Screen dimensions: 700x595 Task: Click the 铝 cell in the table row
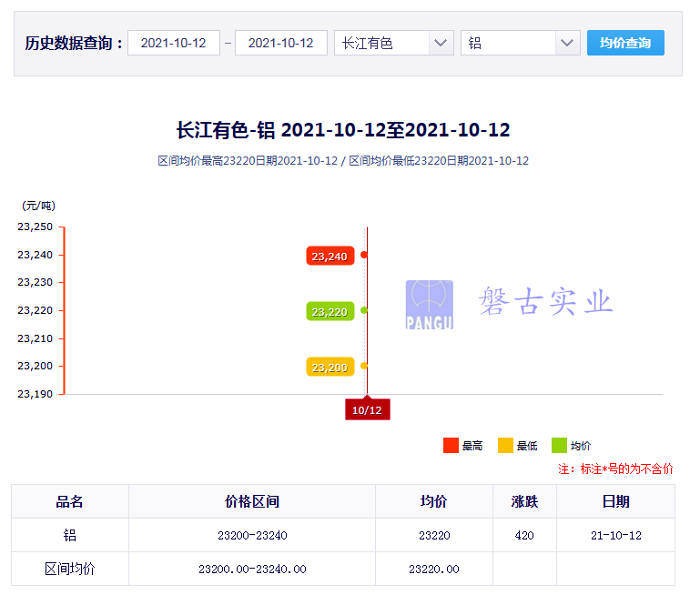coord(70,535)
